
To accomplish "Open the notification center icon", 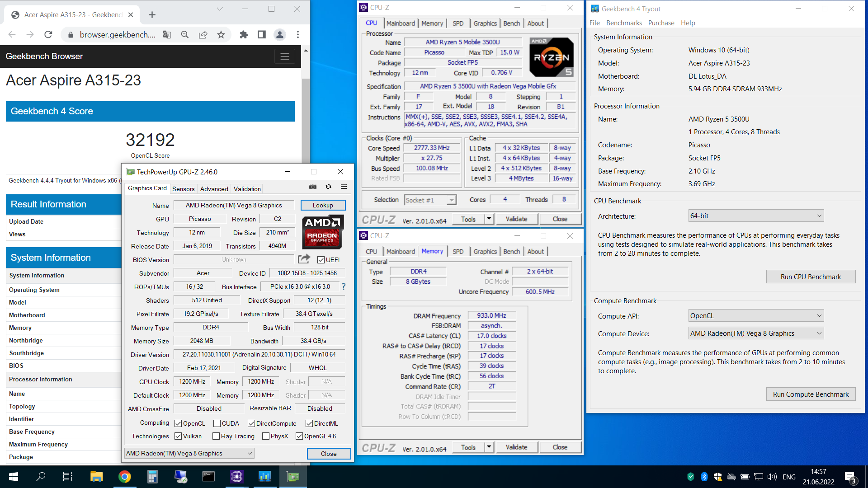I will click(x=850, y=477).
